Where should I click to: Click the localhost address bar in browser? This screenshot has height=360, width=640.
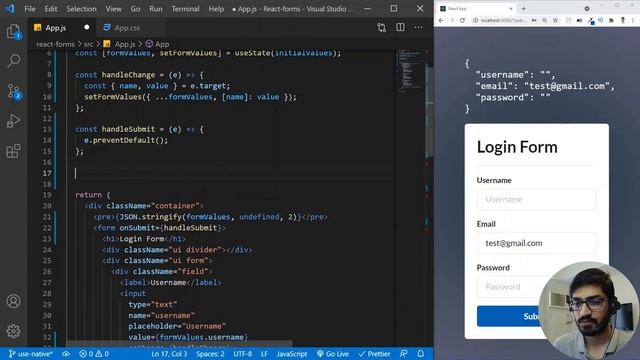point(503,20)
